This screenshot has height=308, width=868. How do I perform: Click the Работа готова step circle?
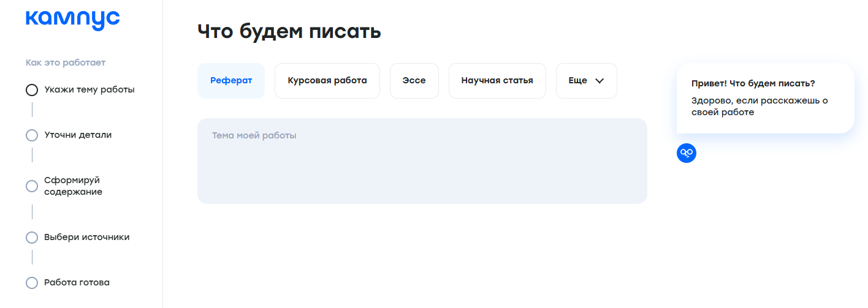tap(32, 283)
